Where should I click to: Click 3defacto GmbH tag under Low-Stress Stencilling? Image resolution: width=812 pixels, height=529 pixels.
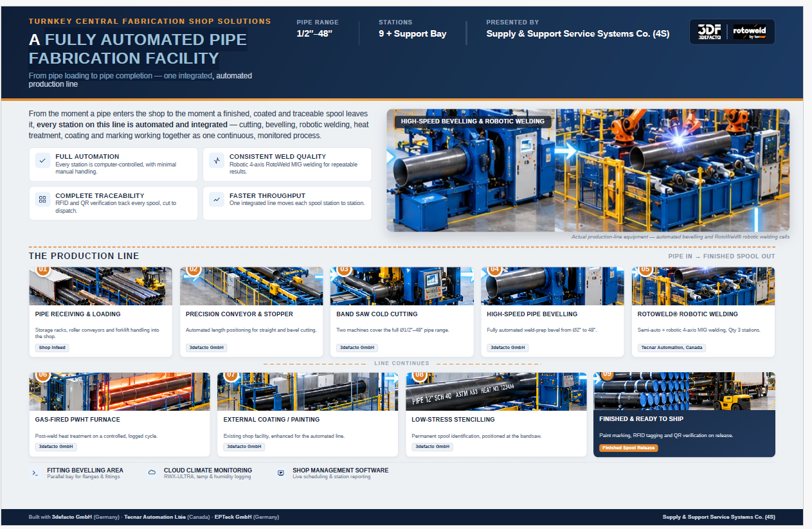tap(433, 447)
